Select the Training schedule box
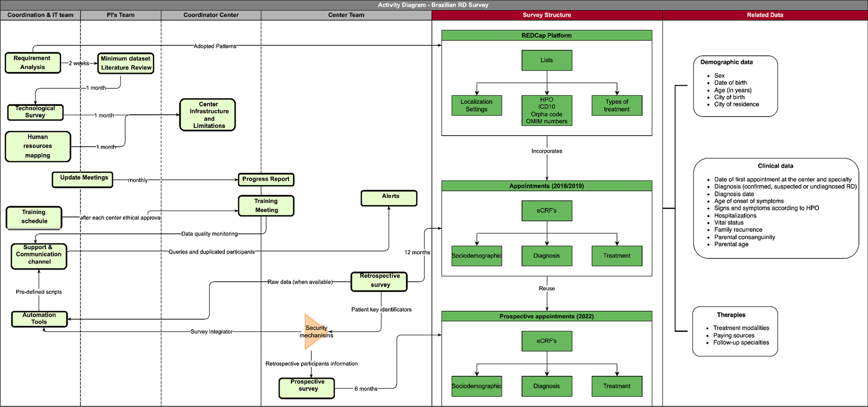This screenshot has height=407, width=868. tap(34, 218)
